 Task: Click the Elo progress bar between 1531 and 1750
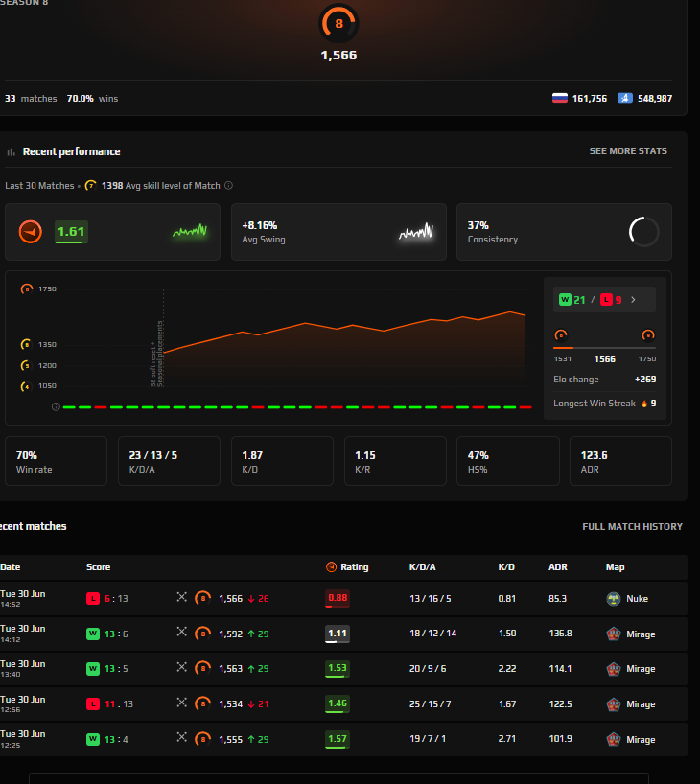[x=604, y=348]
